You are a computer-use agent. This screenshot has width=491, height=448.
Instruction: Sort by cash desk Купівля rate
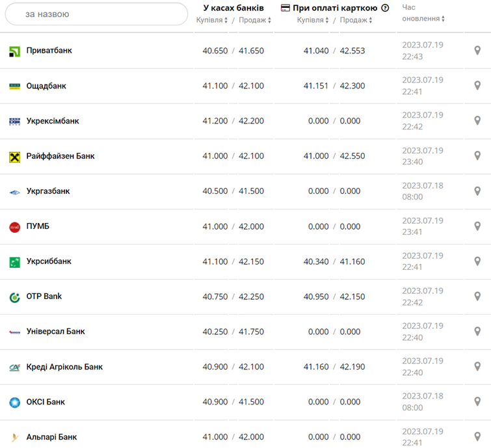pos(212,20)
